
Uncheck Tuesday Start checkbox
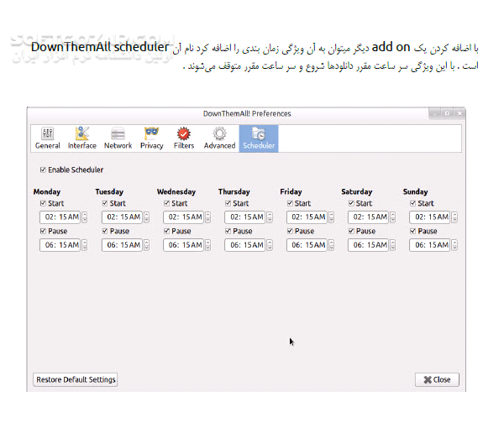click(x=105, y=203)
